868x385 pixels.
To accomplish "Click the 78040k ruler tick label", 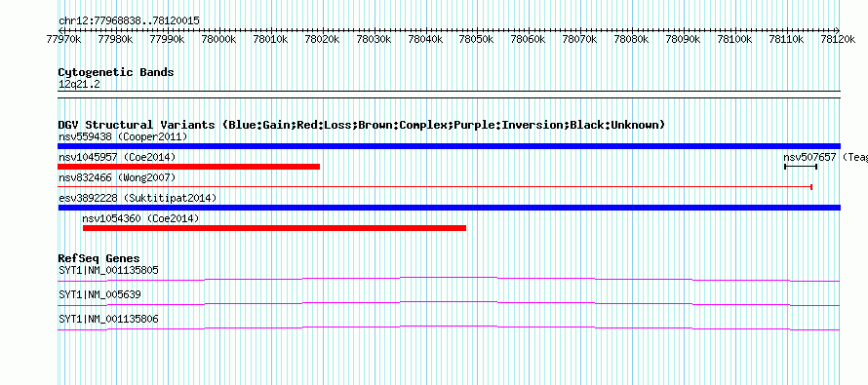I will click(x=425, y=39).
